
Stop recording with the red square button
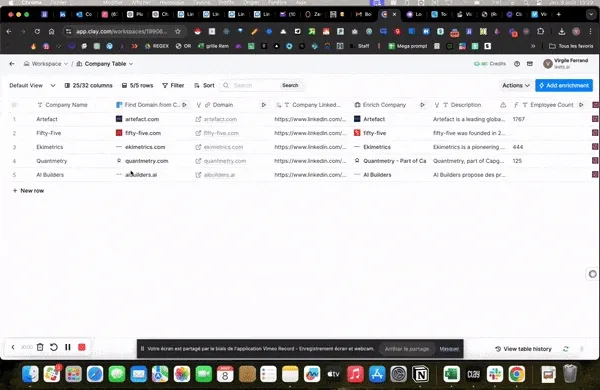click(82, 347)
